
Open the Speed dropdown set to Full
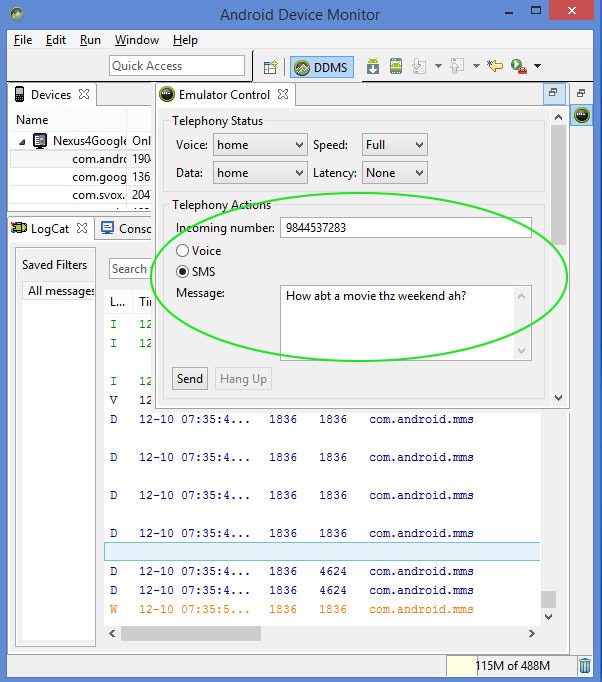(395, 145)
